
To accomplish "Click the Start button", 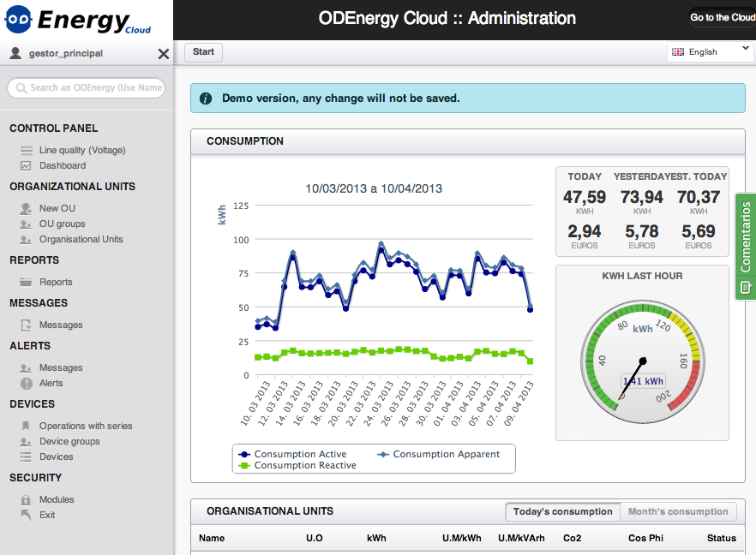I will pos(204,52).
